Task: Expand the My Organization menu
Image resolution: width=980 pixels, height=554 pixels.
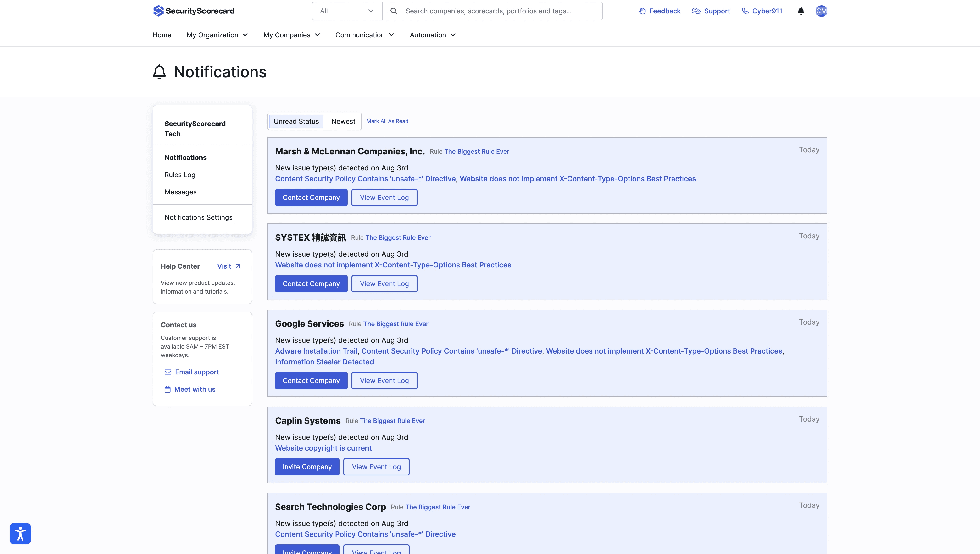Action: (217, 35)
